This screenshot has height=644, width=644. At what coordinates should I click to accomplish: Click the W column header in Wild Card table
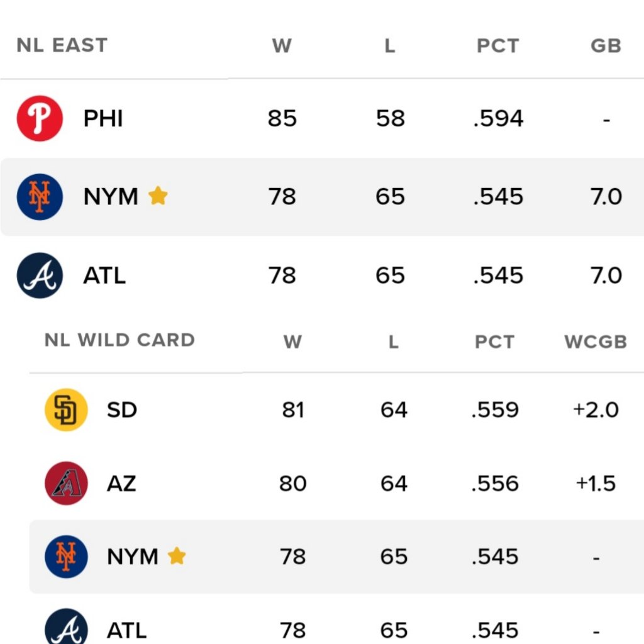[292, 341]
